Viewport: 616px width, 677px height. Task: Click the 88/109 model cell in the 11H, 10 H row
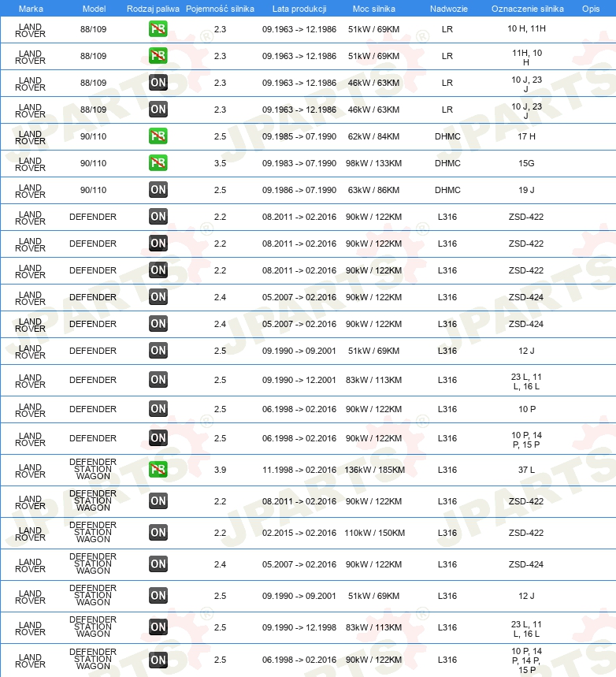[x=93, y=56]
